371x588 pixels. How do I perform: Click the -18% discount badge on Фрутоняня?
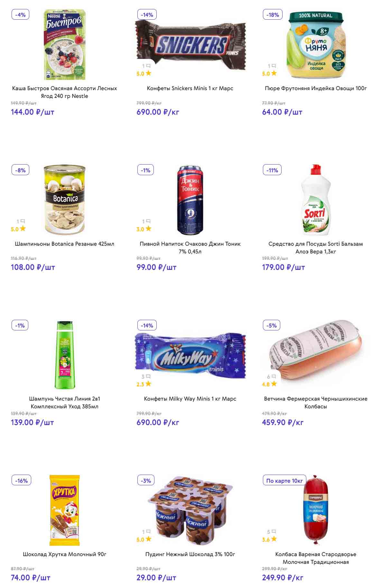(x=273, y=15)
